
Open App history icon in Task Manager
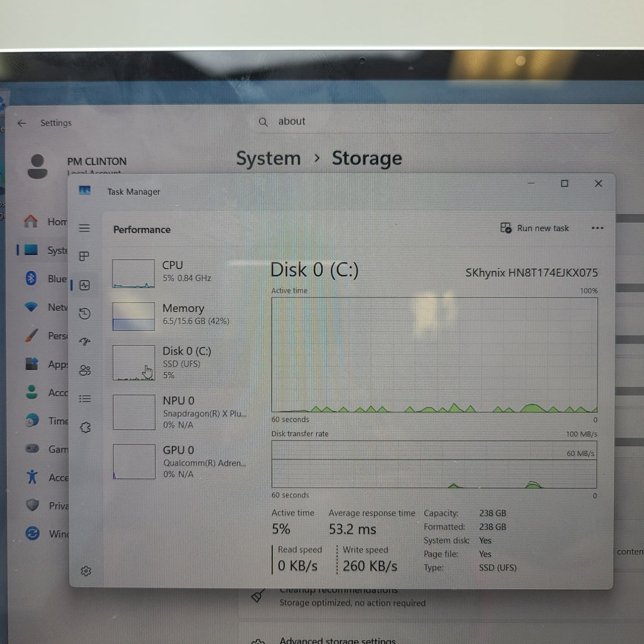tap(85, 313)
